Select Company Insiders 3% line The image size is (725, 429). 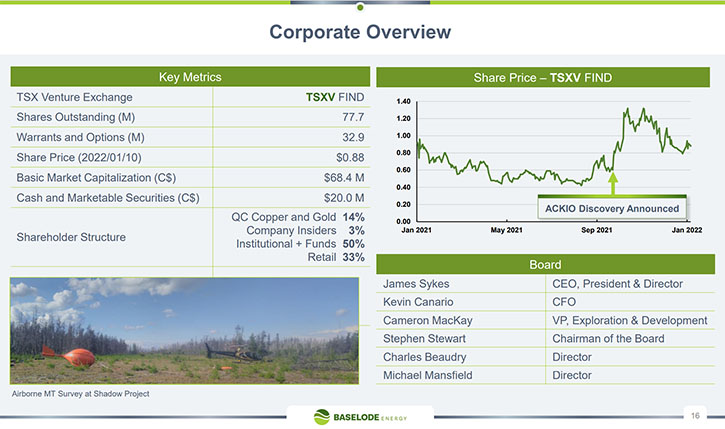(x=305, y=230)
